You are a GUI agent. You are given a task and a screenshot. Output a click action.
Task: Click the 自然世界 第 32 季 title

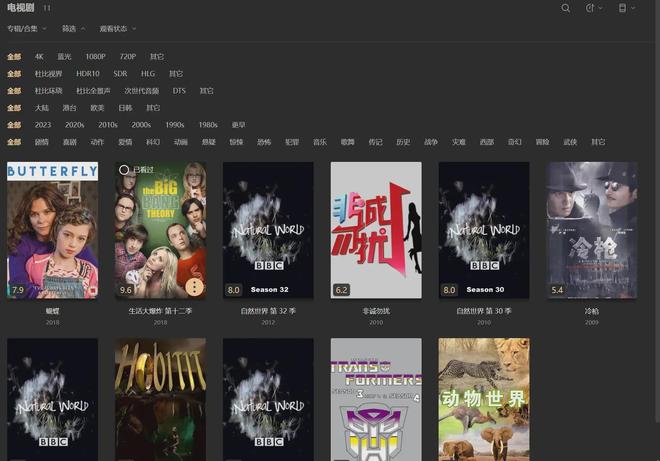pyautogui.click(x=268, y=311)
